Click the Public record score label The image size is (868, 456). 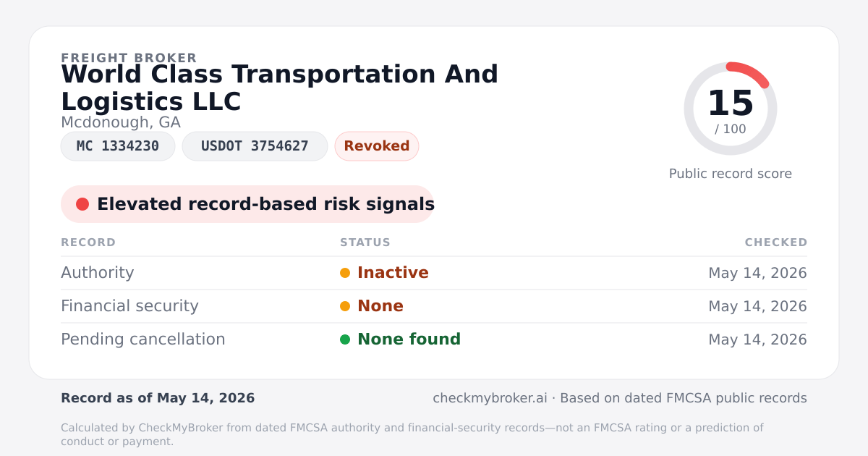731,174
